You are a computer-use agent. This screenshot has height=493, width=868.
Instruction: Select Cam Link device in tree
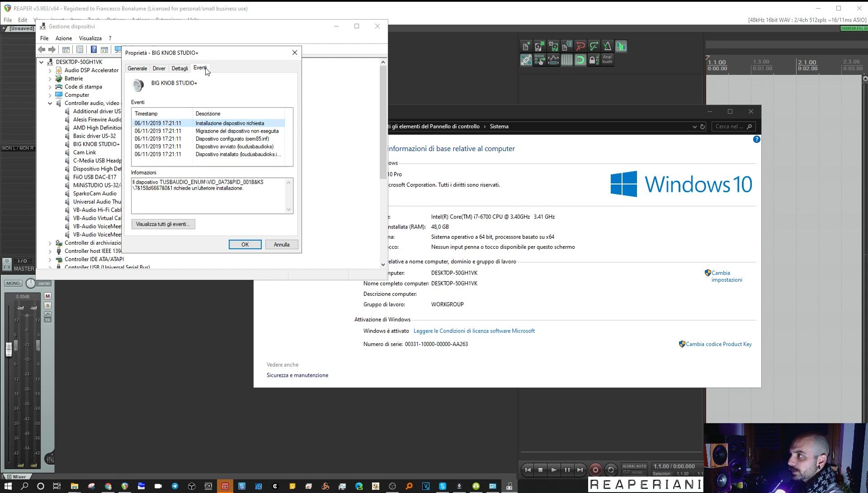(x=85, y=152)
